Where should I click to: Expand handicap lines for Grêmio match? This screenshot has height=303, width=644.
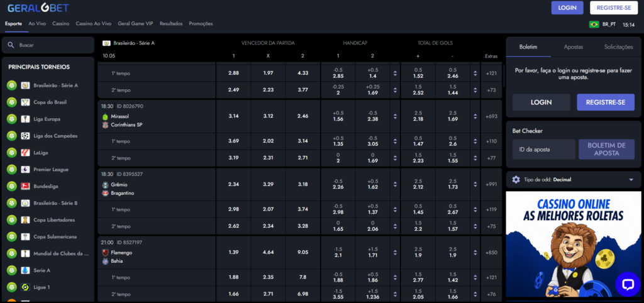click(395, 185)
